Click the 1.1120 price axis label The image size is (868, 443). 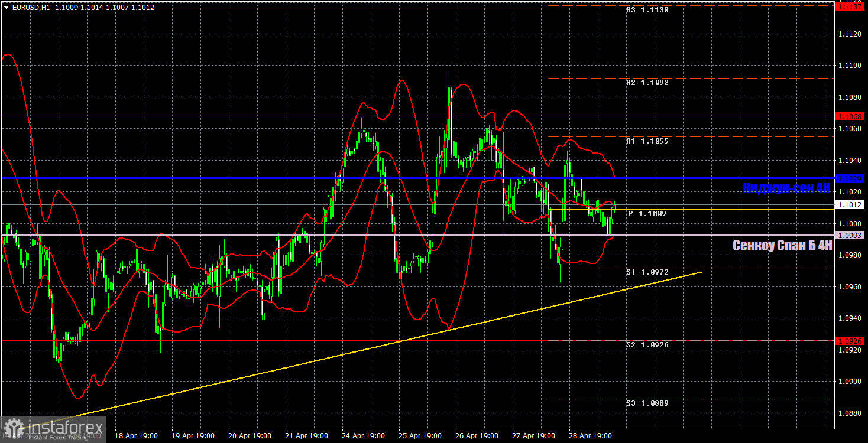tap(849, 35)
